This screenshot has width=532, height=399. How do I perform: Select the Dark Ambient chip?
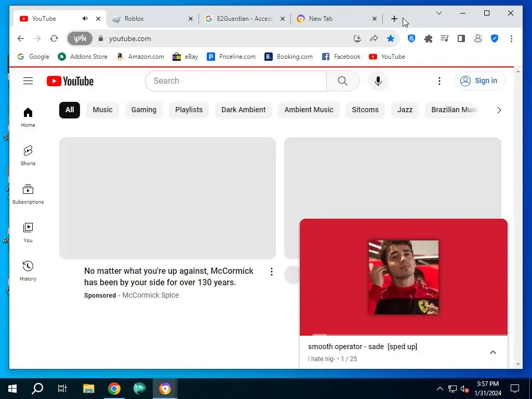tap(243, 110)
